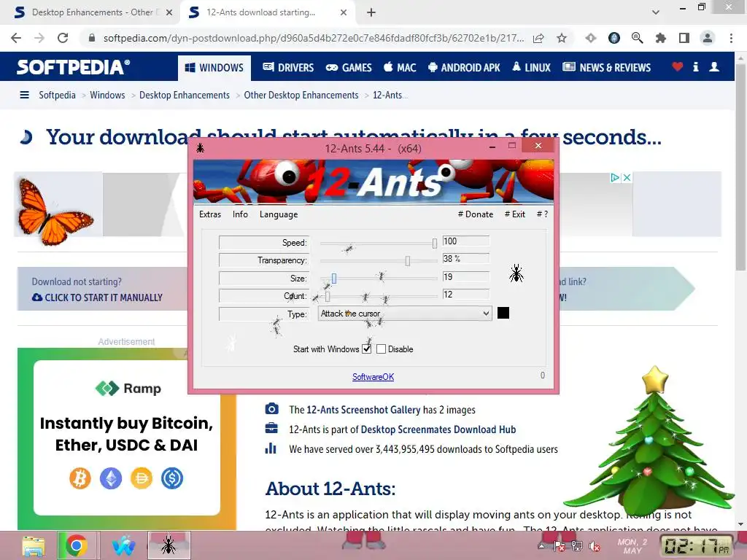Open the Chrome profile avatar
Image resolution: width=747 pixels, height=560 pixels.
click(x=708, y=38)
